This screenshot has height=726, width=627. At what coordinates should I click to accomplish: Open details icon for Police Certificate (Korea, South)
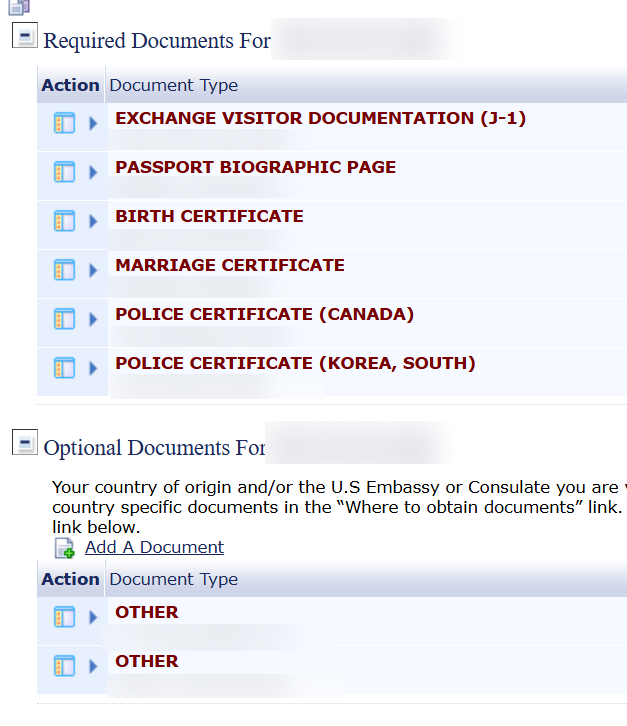point(64,369)
